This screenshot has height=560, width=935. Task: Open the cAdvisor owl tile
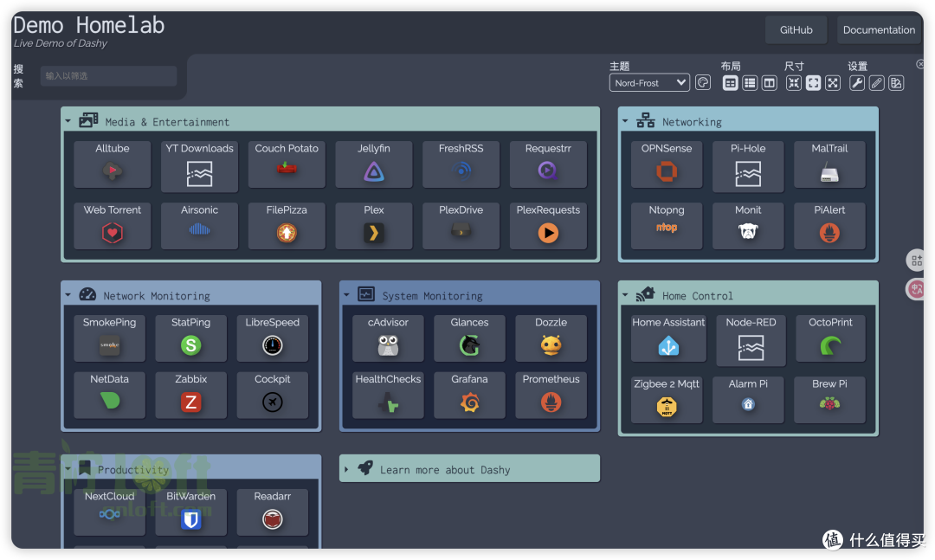tap(388, 338)
